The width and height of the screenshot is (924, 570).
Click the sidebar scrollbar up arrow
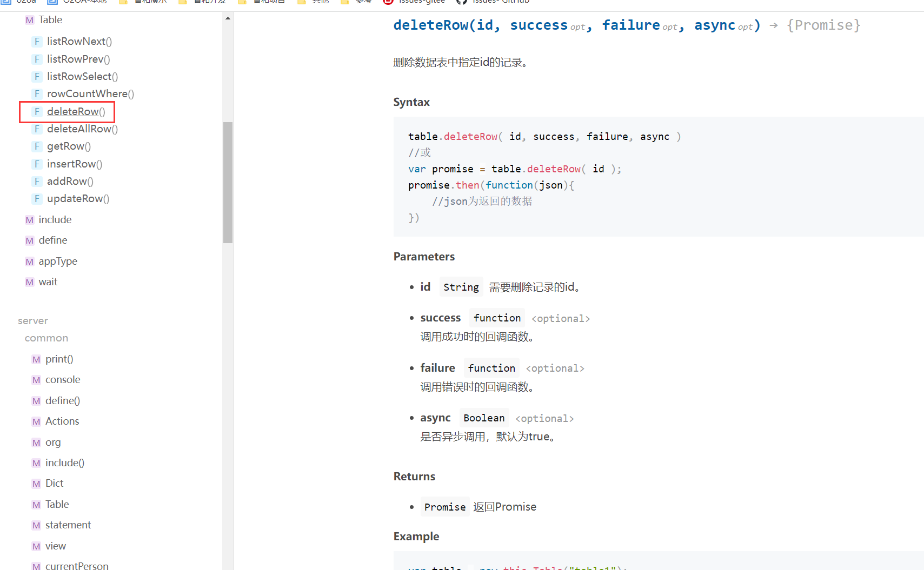228,18
